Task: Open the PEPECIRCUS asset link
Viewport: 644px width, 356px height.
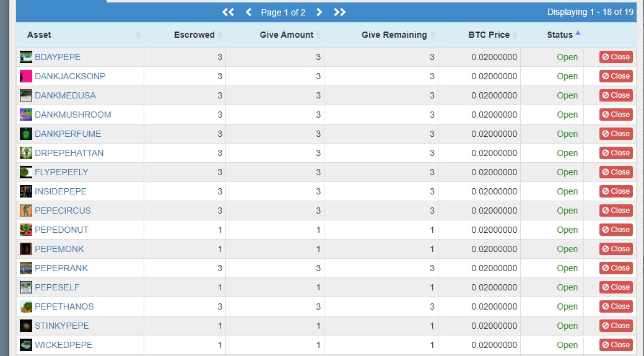Action: tap(63, 211)
